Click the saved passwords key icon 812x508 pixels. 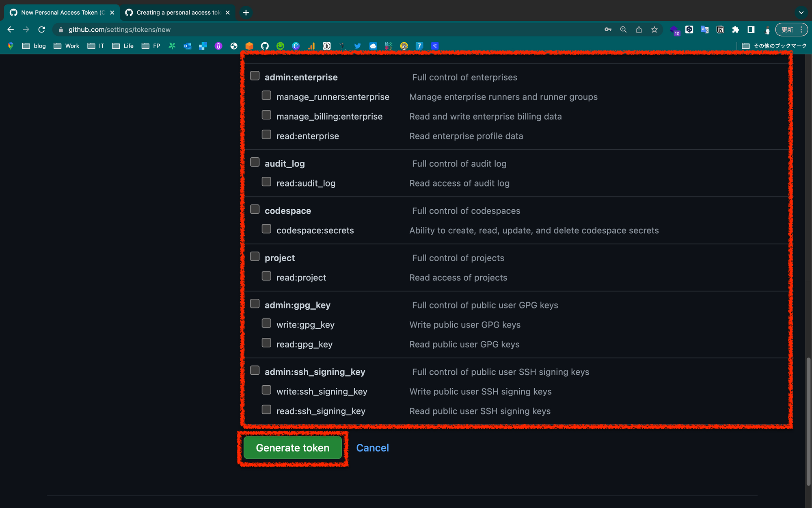[x=608, y=30]
